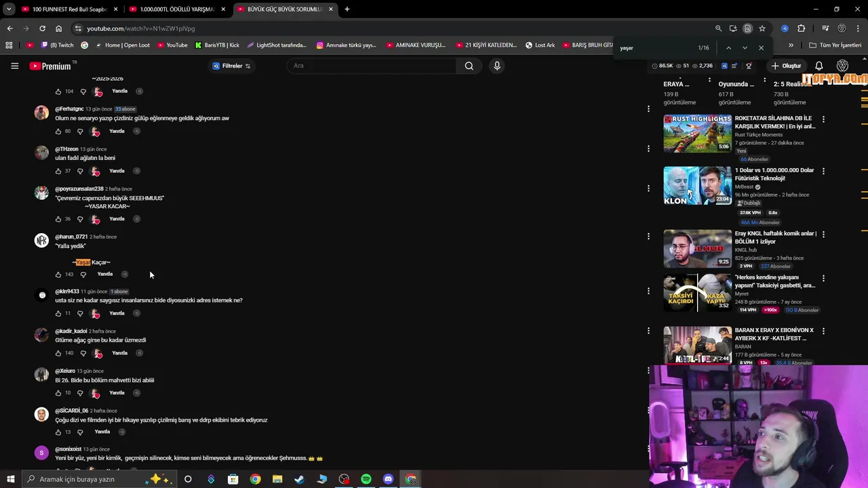
Task: Reply to @kadir_kadoi via Yanıtla
Action: point(119,353)
